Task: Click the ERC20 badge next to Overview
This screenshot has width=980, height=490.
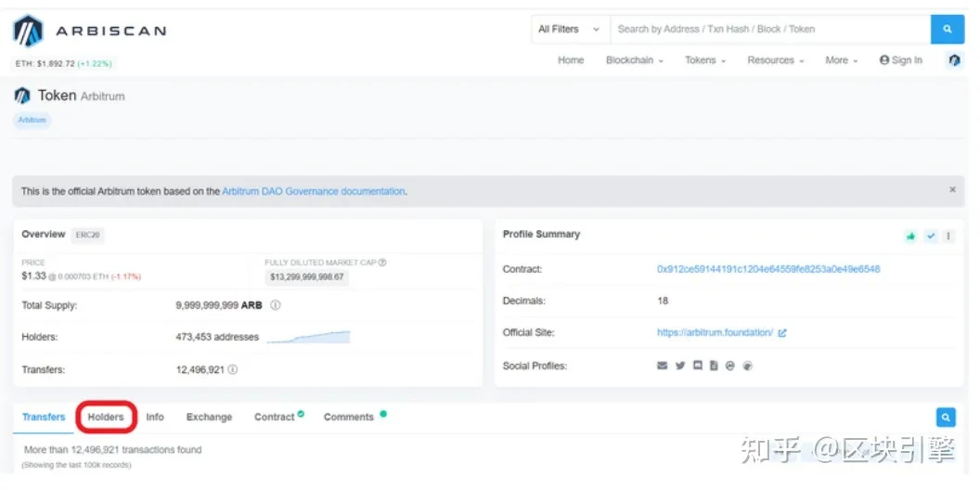Action: tap(87, 235)
